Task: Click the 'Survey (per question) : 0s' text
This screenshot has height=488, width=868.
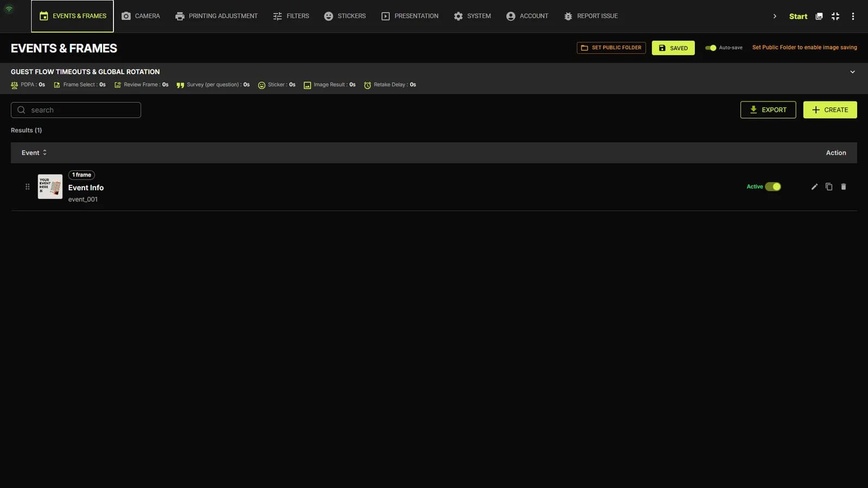Action: pos(218,85)
